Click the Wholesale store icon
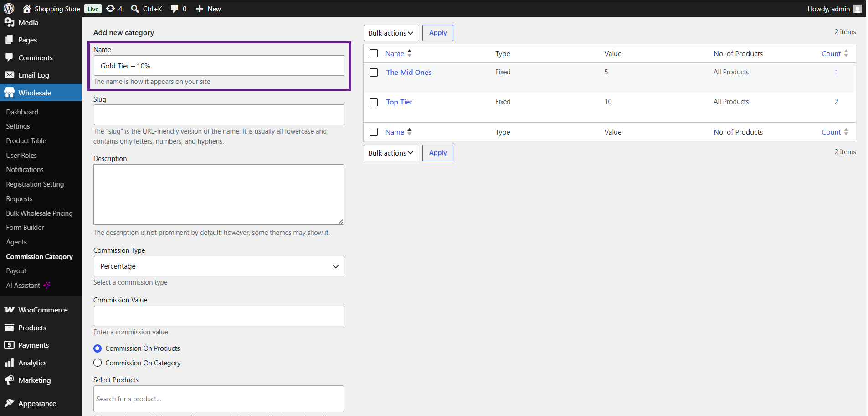This screenshot has height=416, width=868. [9, 93]
